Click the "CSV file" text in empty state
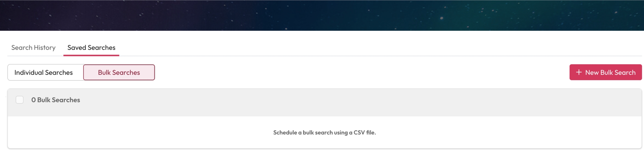This screenshot has height=159, width=644. click(x=364, y=132)
